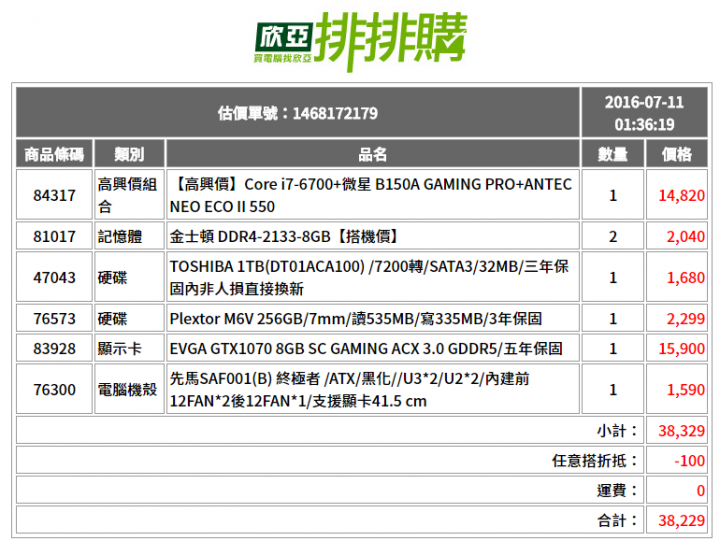Click price 2,040
This screenshot has width=720, height=541.
[x=686, y=237]
